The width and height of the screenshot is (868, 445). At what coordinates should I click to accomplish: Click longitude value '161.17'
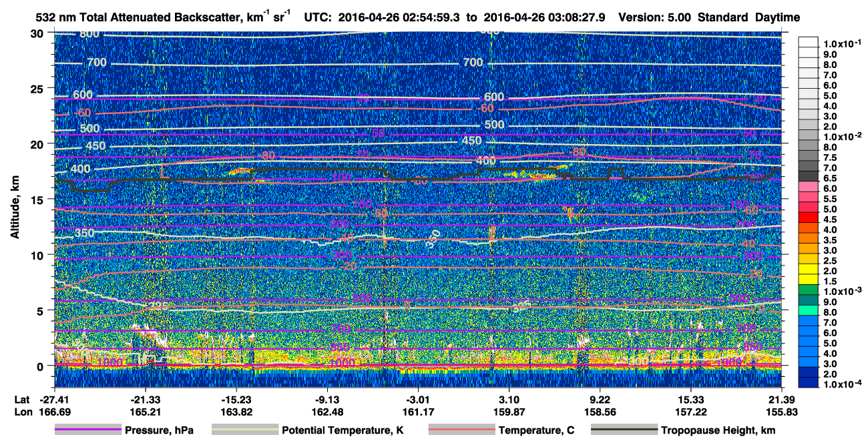point(418,412)
